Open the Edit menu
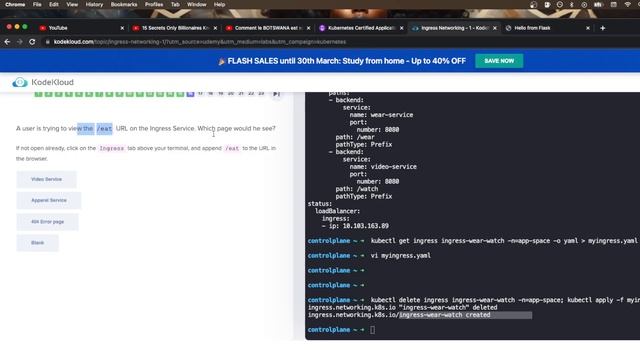The image size is (640, 360). (54, 4)
